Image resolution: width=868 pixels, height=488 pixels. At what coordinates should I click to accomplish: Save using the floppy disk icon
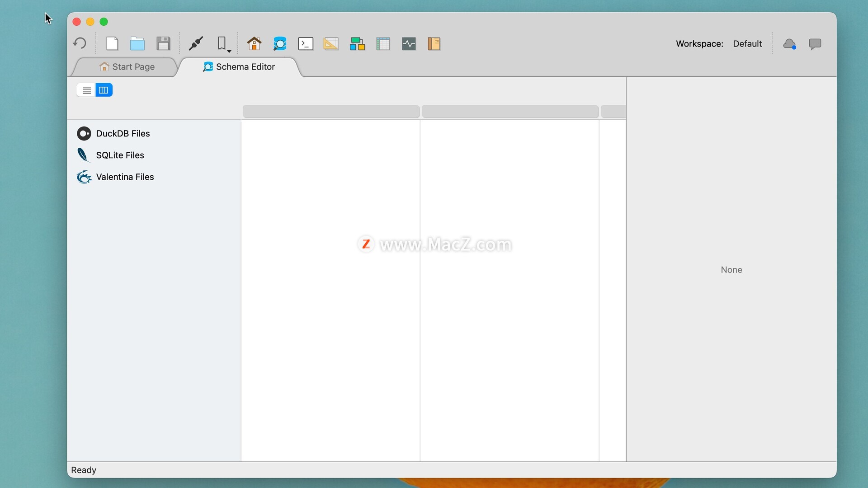click(163, 43)
